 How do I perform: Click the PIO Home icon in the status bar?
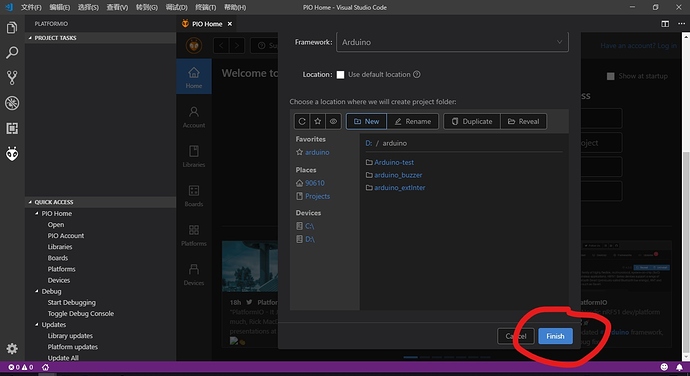tap(45, 367)
